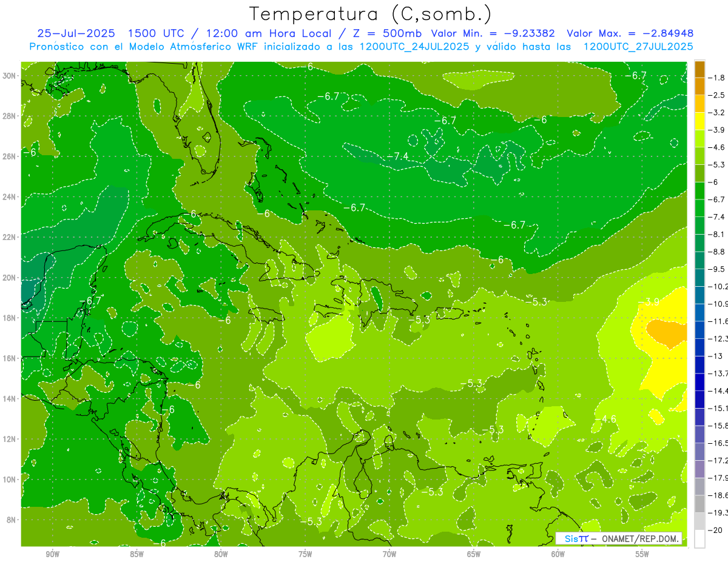728x562 pixels.
Task: Click the 12N latitude axis label
Action: 10,438
